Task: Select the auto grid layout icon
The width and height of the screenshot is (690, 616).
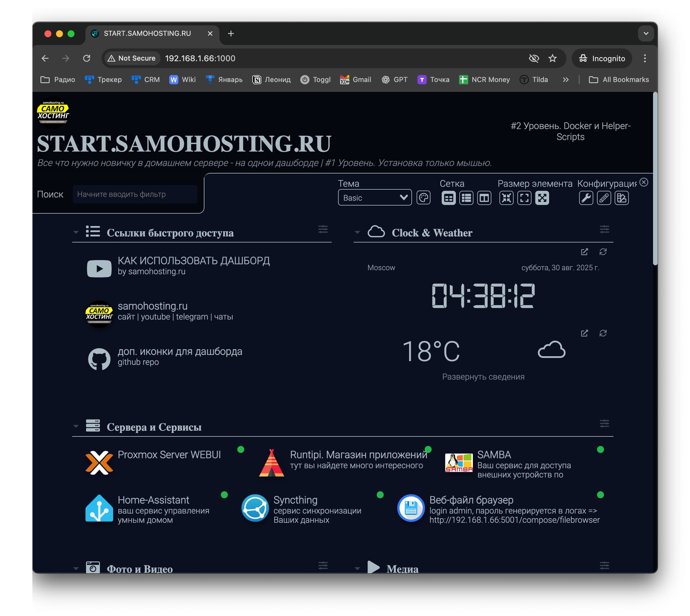Action: coord(448,198)
